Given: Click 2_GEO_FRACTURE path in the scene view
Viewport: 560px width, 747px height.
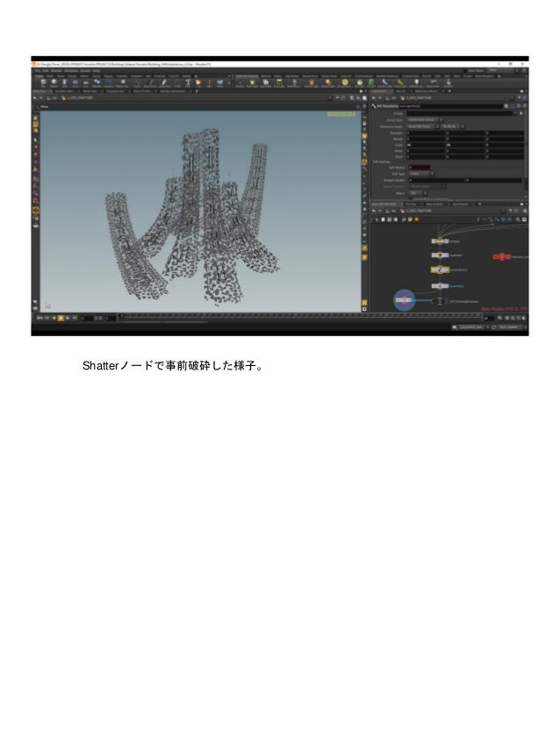Looking at the screenshot, I should point(80,98).
